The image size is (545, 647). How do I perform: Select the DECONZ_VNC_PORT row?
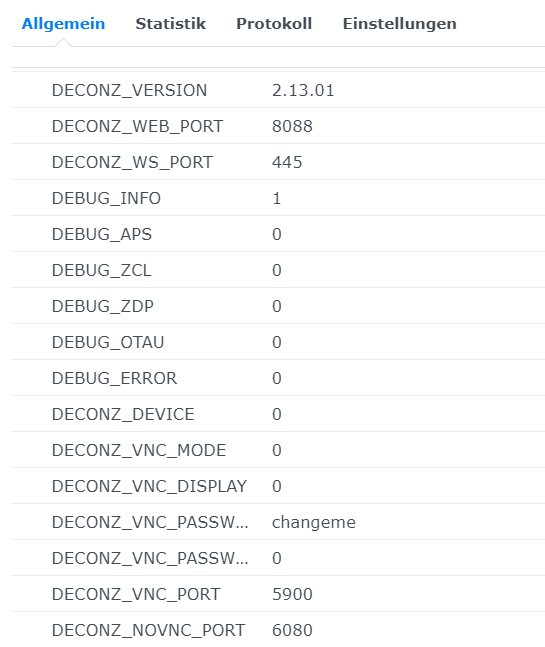(278, 594)
